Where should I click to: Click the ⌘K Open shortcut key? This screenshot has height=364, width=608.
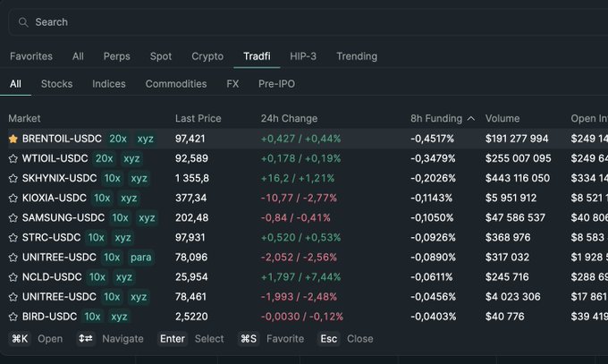20,339
